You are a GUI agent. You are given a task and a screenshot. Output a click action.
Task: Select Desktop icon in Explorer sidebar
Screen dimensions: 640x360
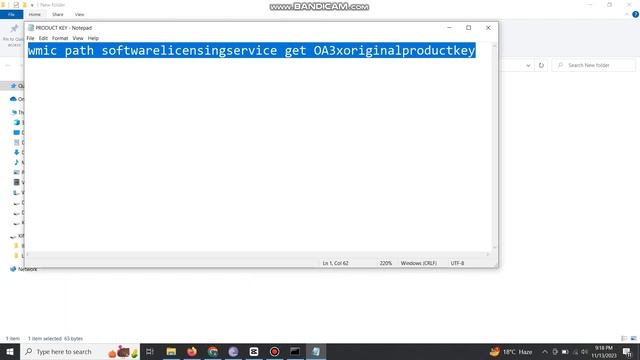(16, 132)
